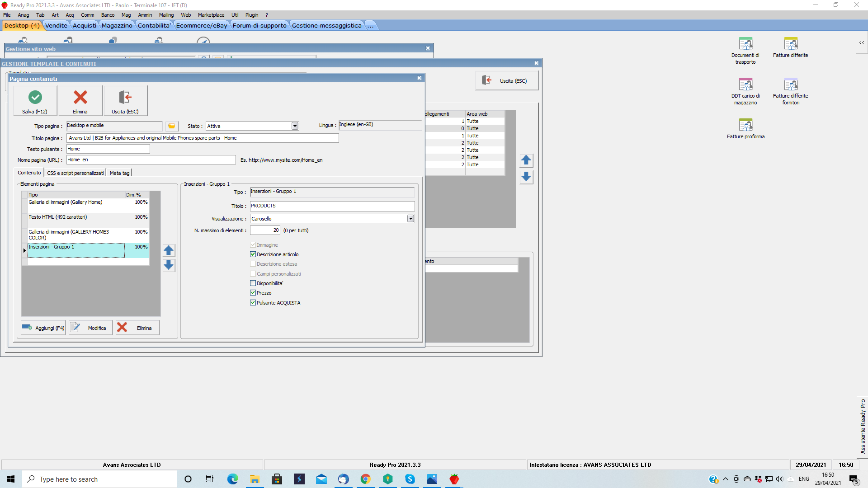The image size is (868, 488).
Task: Open the Marketplace menu
Action: [211, 15]
